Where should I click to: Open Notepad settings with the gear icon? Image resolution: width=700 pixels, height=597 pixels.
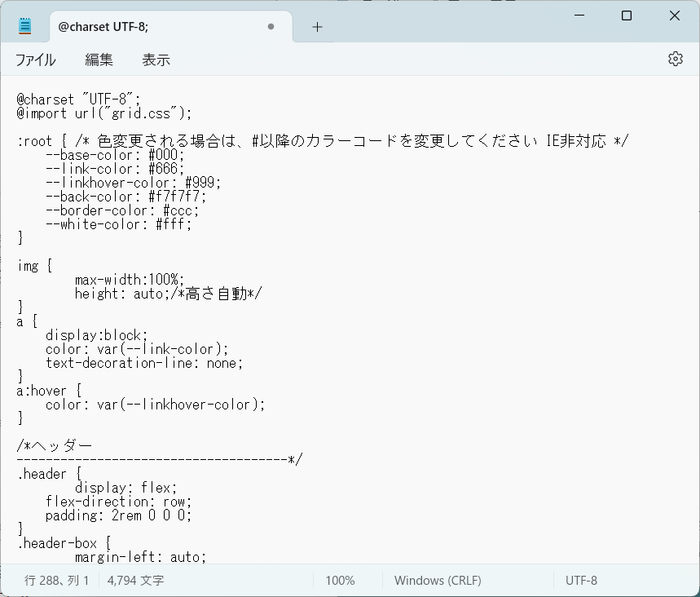pyautogui.click(x=675, y=59)
